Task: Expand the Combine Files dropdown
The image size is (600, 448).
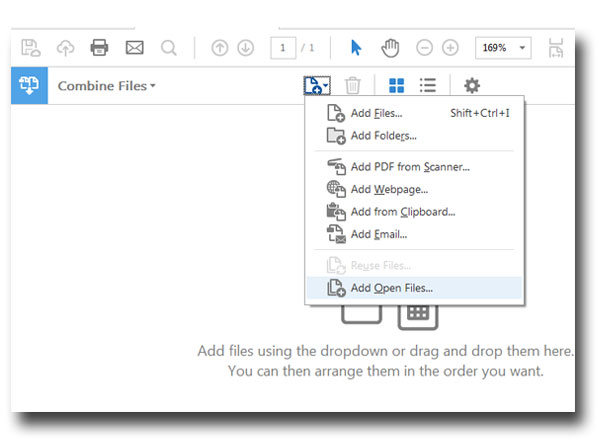Action: click(x=107, y=86)
